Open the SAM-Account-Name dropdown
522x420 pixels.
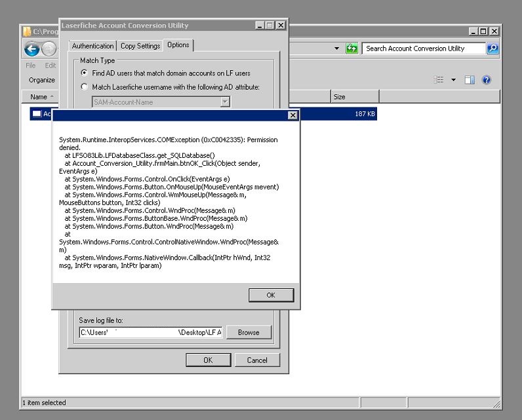(x=225, y=102)
